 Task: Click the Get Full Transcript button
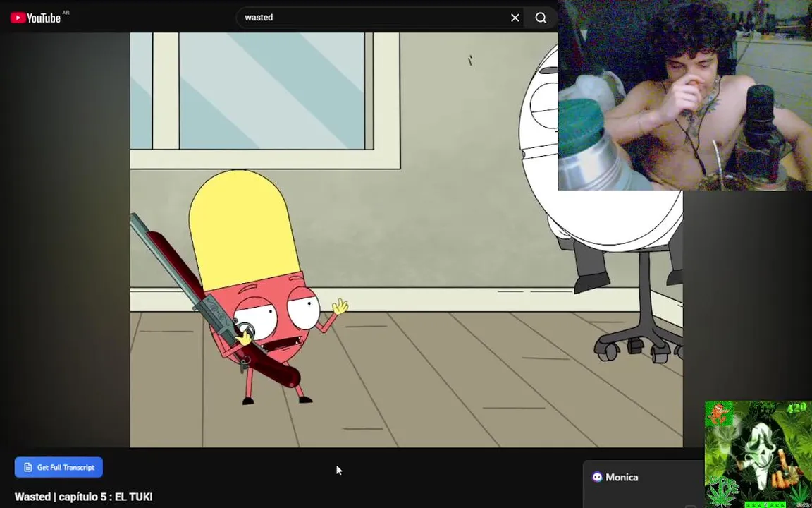[x=59, y=467]
